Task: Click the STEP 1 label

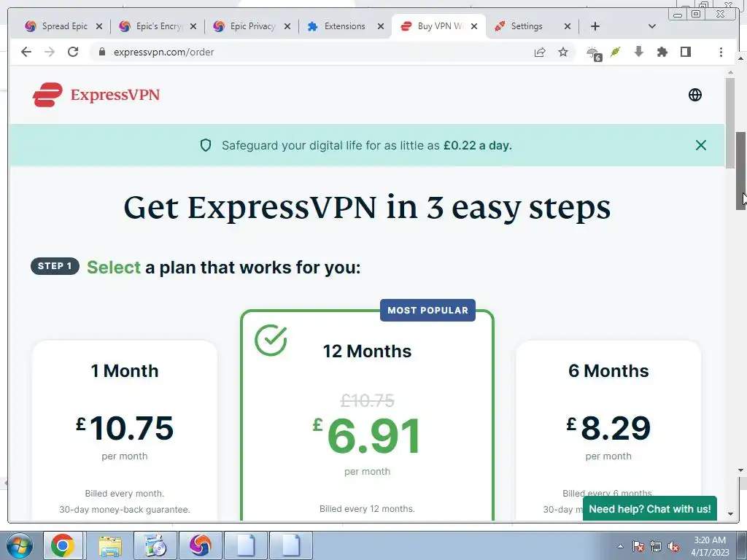Action: pos(55,267)
